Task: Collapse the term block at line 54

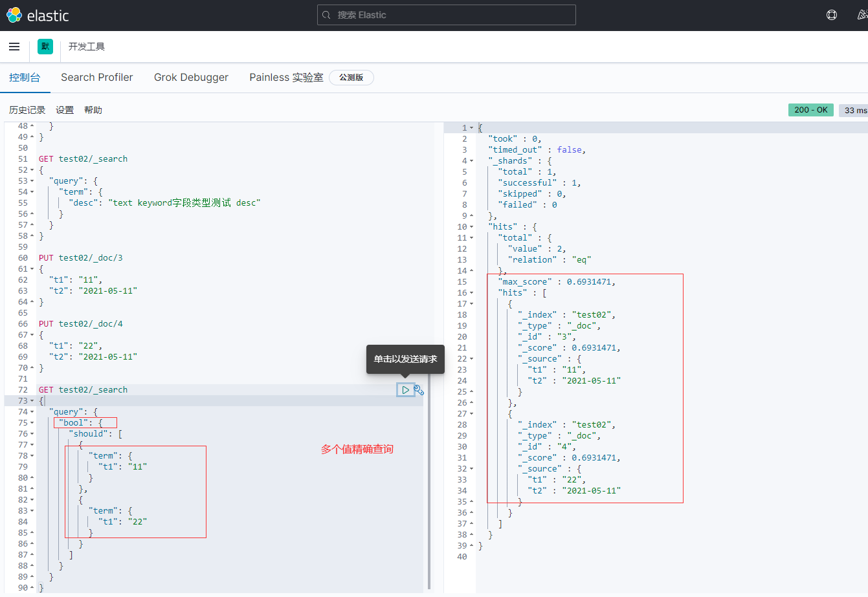Action: (x=32, y=192)
